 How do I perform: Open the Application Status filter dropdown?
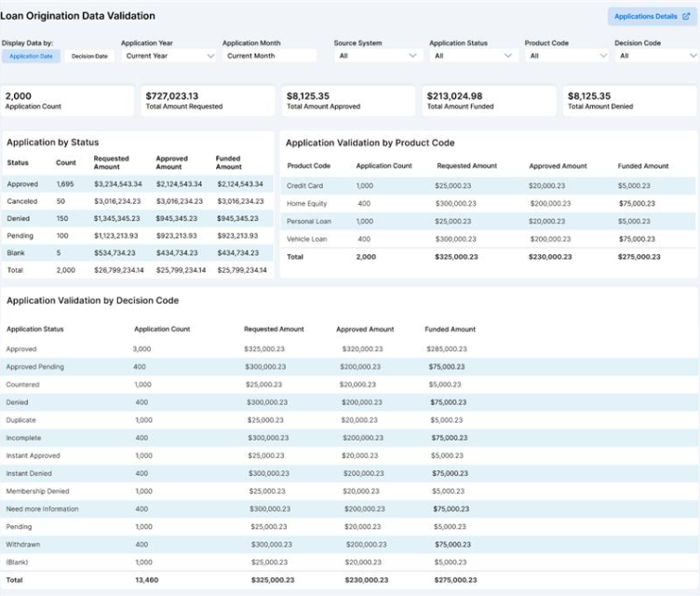tap(471, 56)
